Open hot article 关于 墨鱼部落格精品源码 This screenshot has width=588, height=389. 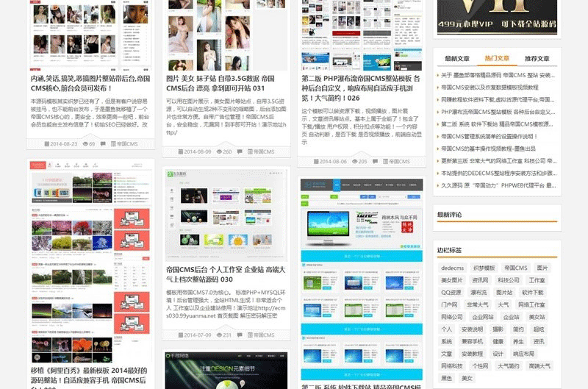498,76
